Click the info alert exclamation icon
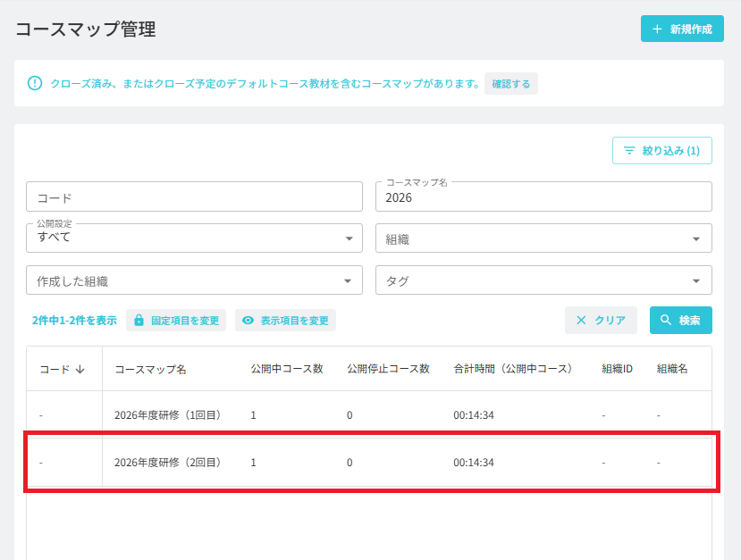 pyautogui.click(x=35, y=84)
